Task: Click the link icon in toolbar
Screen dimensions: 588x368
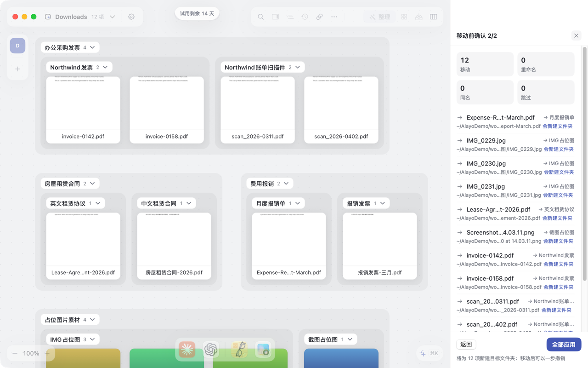Action: tap(319, 17)
